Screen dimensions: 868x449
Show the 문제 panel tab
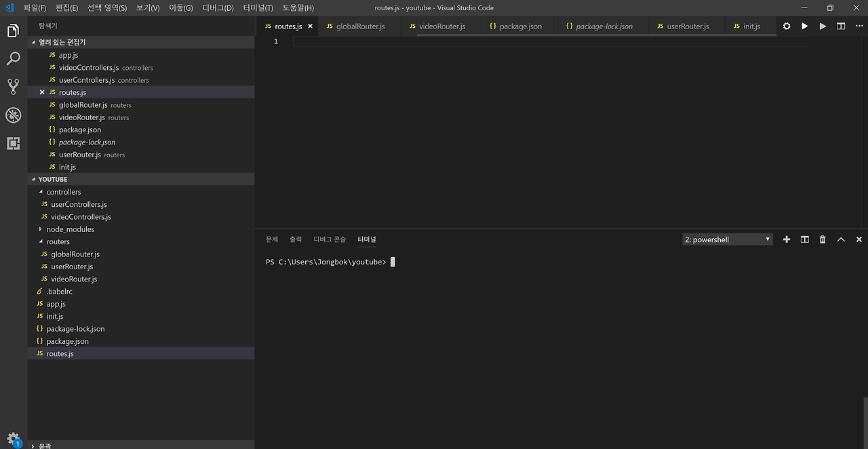pyautogui.click(x=272, y=239)
